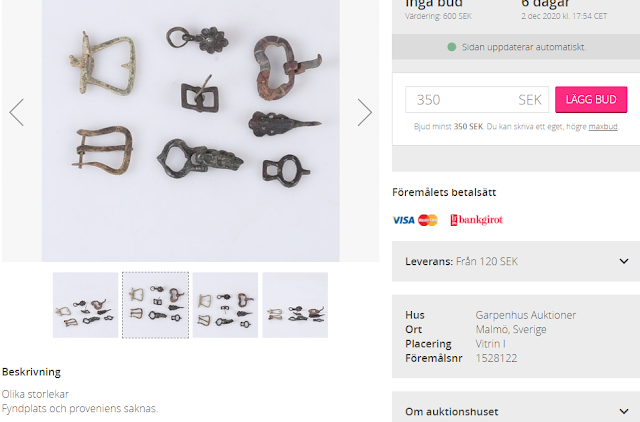640x422 pixels.
Task: Click the main buckles product image
Action: (191, 131)
